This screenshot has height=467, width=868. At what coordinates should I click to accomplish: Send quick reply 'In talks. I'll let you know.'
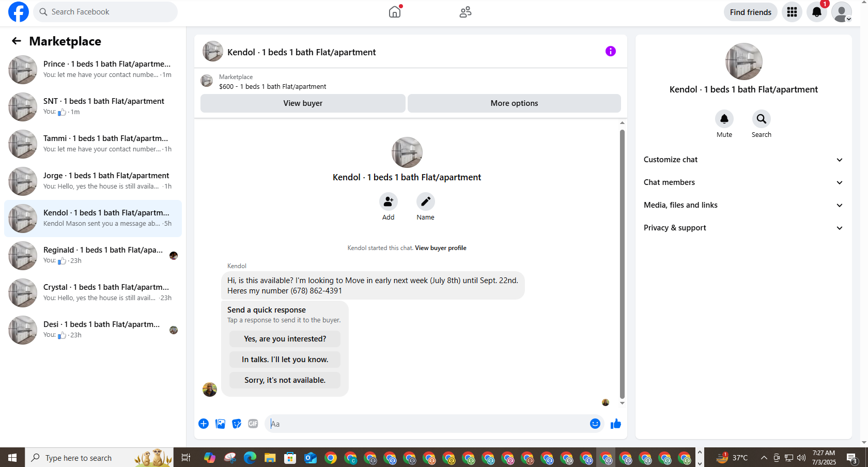click(x=285, y=360)
